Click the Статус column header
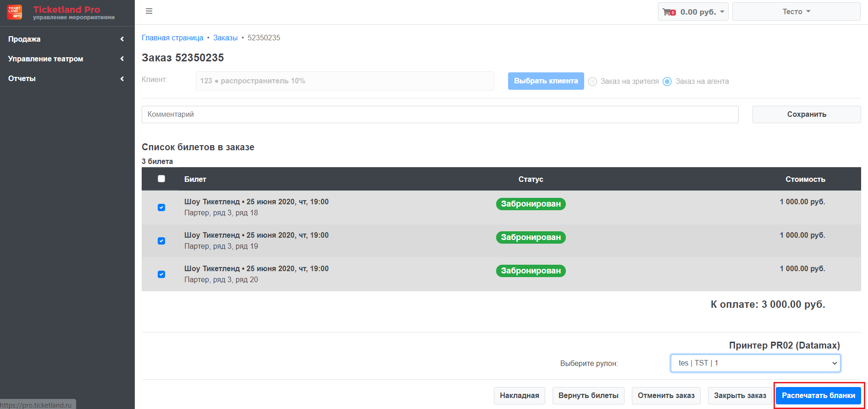The height and width of the screenshot is (409, 868). click(531, 179)
